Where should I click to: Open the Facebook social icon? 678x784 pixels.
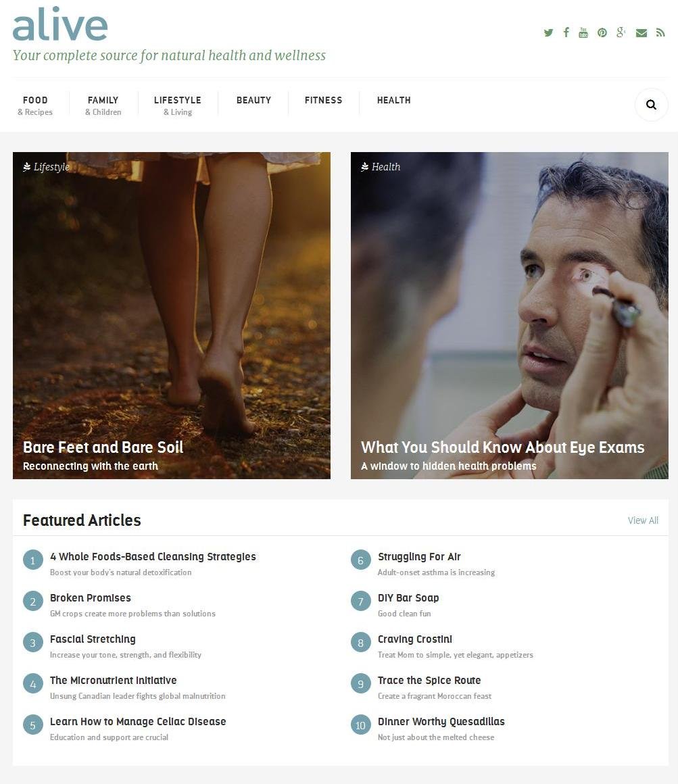(x=566, y=32)
